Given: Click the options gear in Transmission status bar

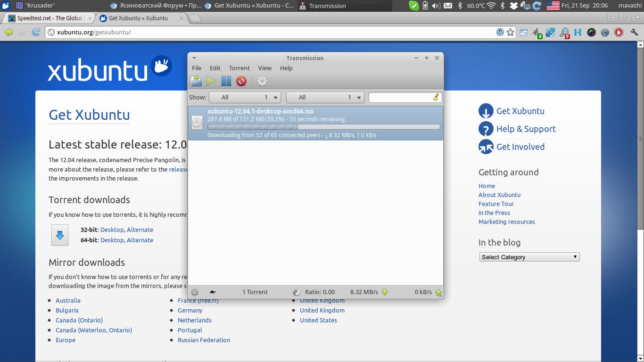Looking at the screenshot, I should click(195, 292).
